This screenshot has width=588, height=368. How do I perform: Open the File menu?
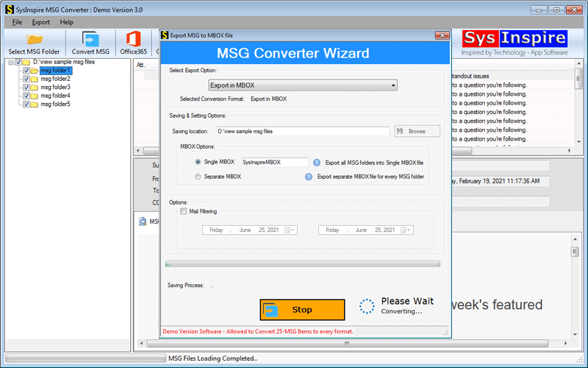tap(17, 22)
